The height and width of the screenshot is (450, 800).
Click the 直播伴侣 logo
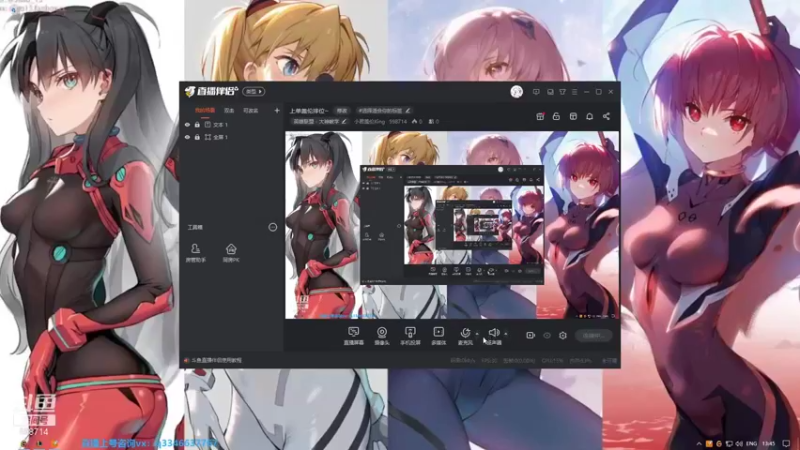pos(211,91)
